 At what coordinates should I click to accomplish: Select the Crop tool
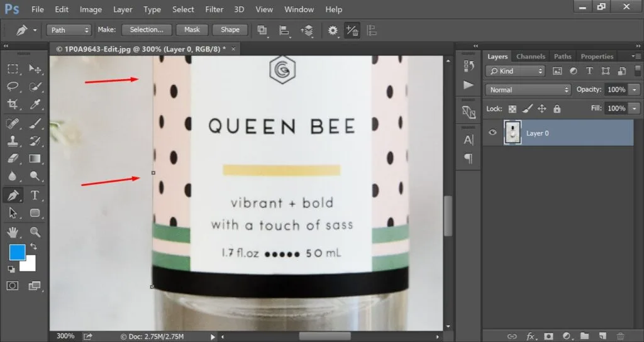pos(13,104)
